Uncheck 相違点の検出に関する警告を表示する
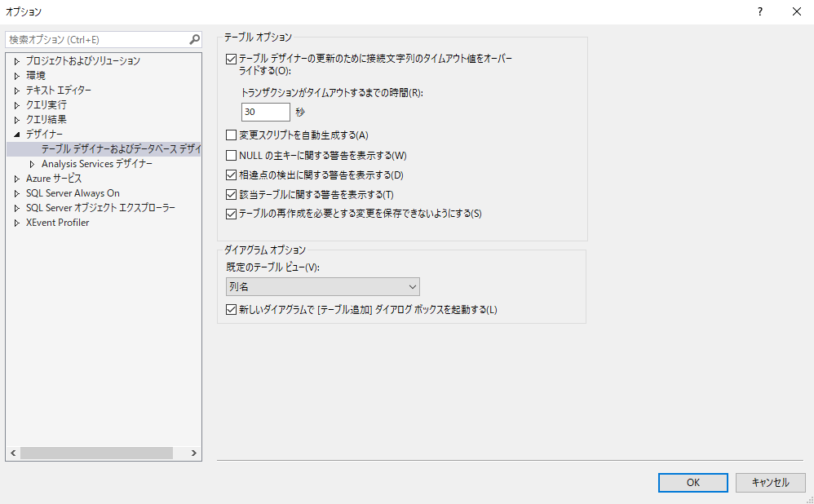 pyautogui.click(x=231, y=175)
